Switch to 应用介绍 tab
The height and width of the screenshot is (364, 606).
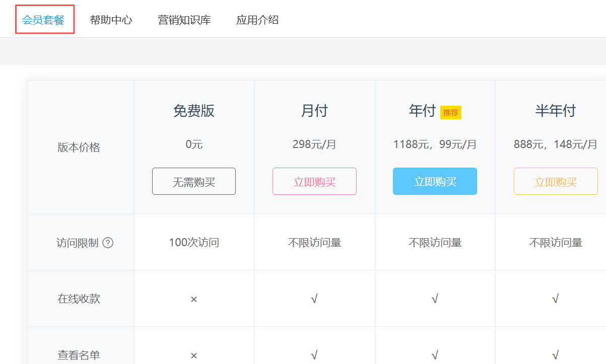tap(257, 20)
